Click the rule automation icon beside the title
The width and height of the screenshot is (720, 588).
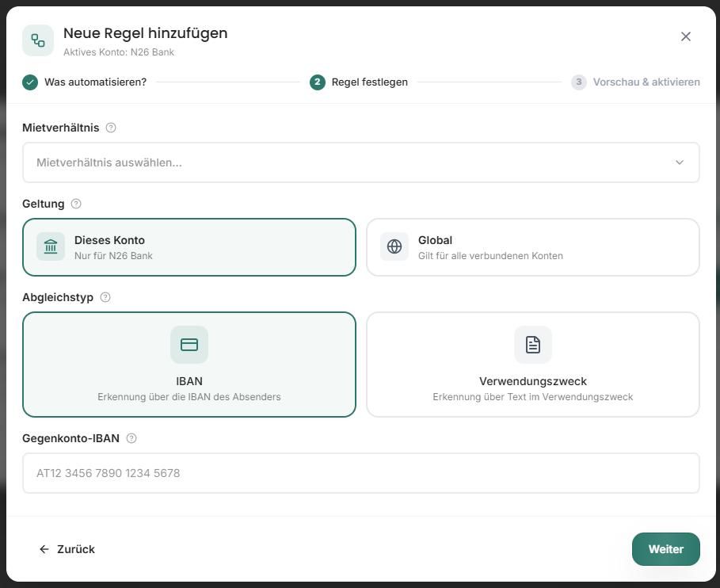pos(38,40)
